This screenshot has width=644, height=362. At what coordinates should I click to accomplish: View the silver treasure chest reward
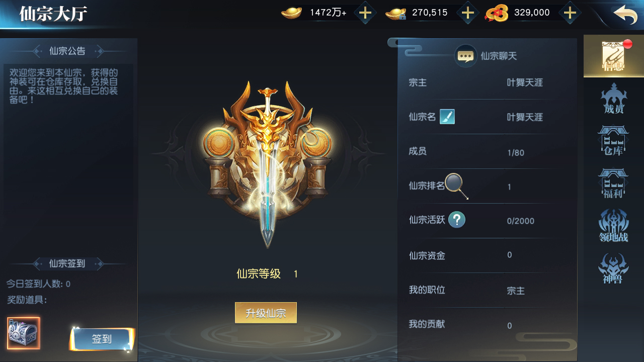click(24, 333)
